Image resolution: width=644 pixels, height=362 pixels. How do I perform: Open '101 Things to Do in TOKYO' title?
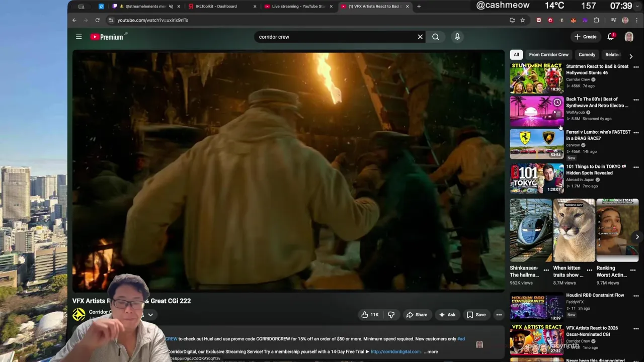tap(596, 169)
